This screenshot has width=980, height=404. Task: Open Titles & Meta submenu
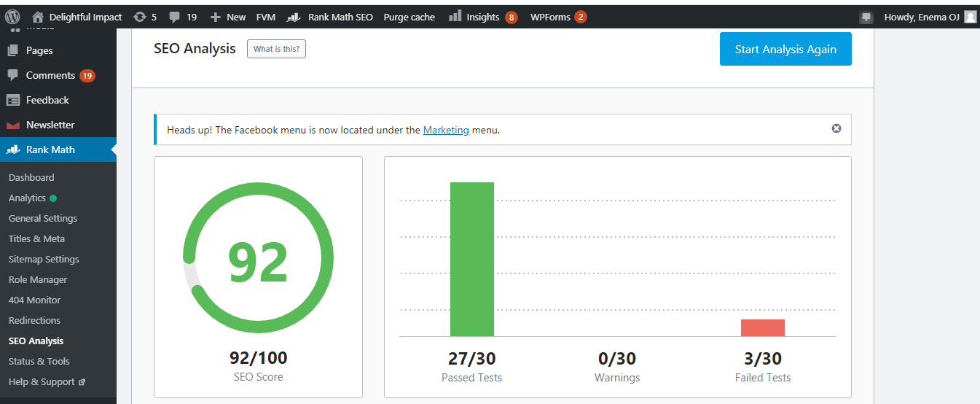36,238
